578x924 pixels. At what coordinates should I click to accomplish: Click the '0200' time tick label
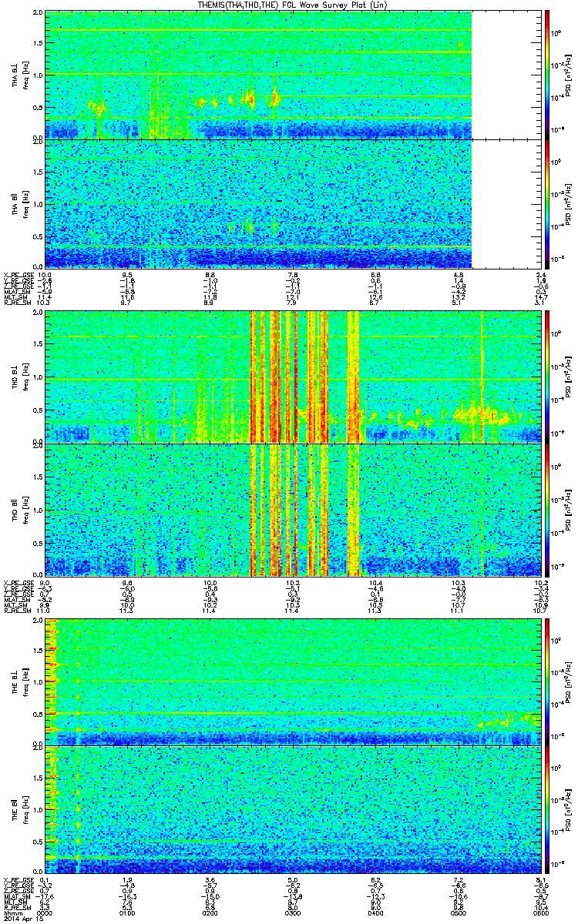click(210, 914)
